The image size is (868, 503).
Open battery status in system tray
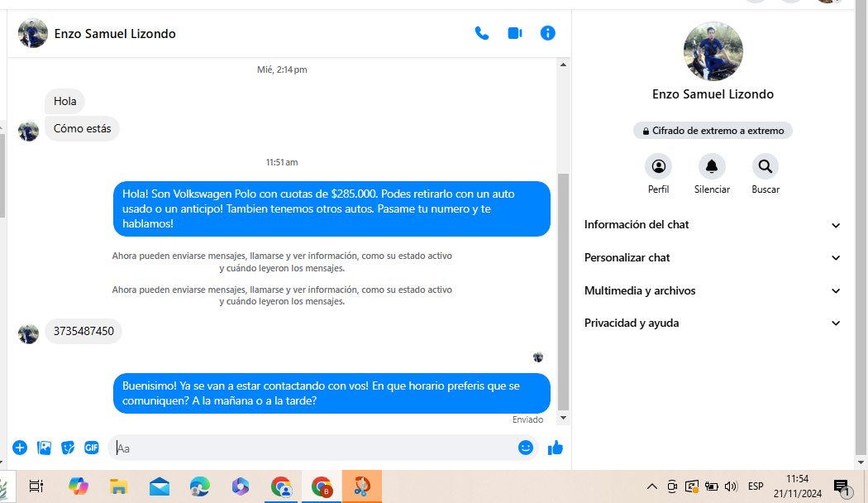(711, 486)
